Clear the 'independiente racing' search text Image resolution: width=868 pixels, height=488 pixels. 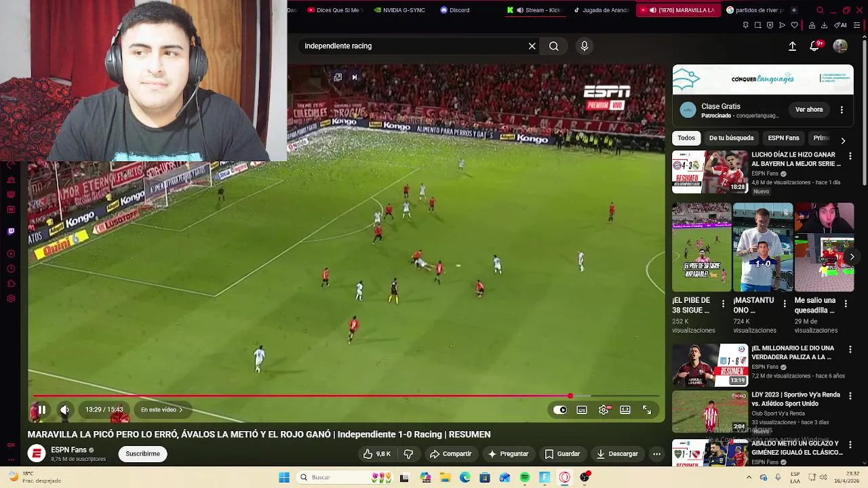[x=532, y=46]
